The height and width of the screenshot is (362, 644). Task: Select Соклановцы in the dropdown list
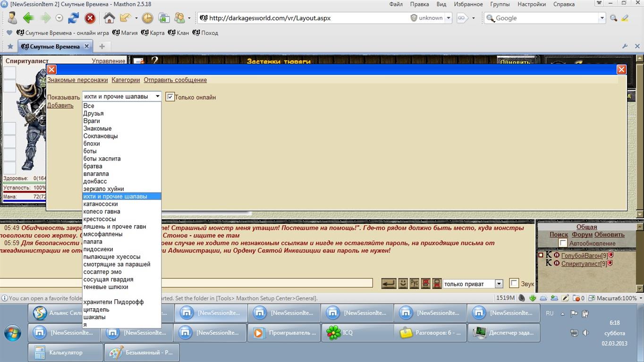[122, 136]
